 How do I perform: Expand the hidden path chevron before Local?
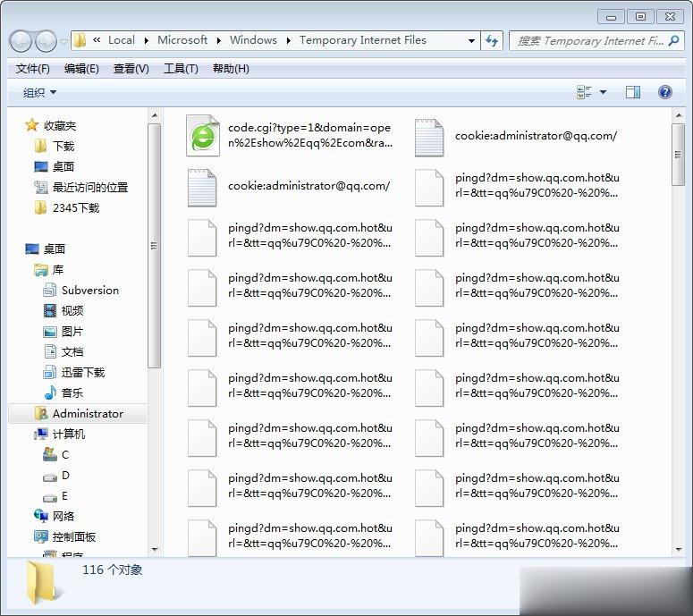click(97, 40)
